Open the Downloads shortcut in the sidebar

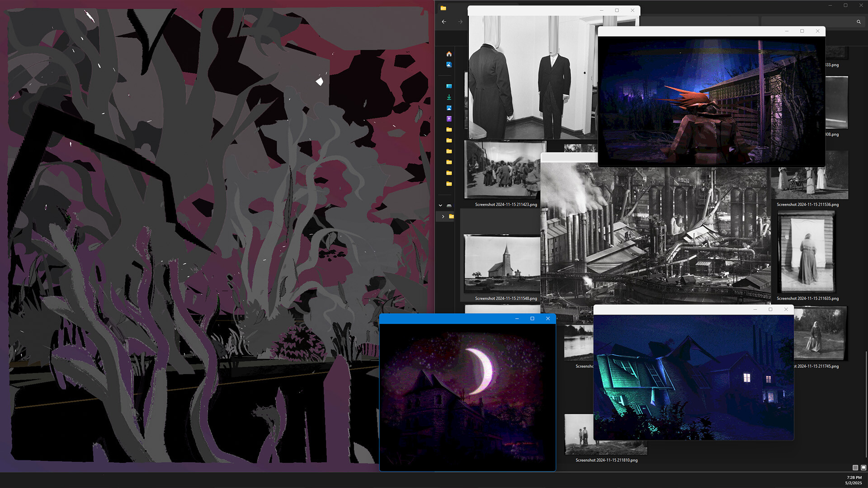[x=449, y=97]
